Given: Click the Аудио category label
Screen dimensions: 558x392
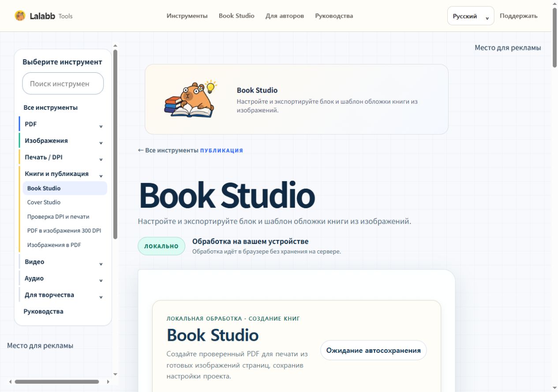Looking at the screenshot, I should click(34, 278).
